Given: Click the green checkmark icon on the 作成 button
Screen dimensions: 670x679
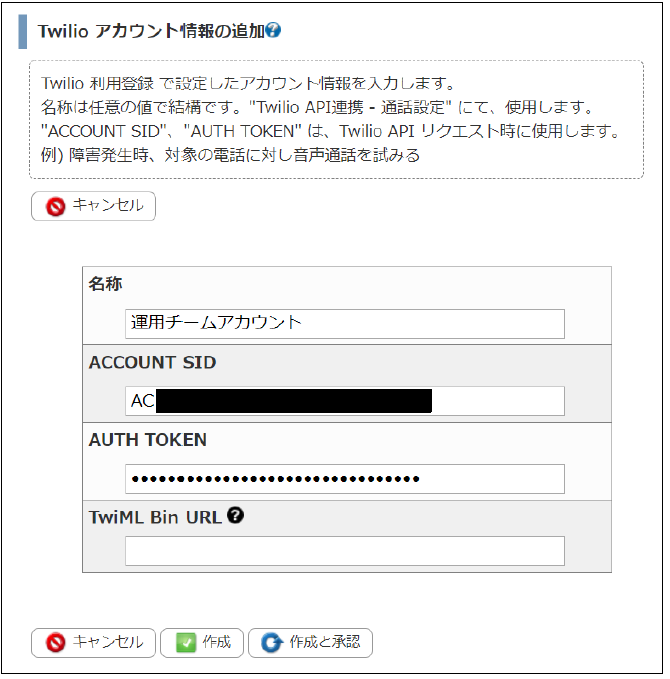Looking at the screenshot, I should 186,643.
